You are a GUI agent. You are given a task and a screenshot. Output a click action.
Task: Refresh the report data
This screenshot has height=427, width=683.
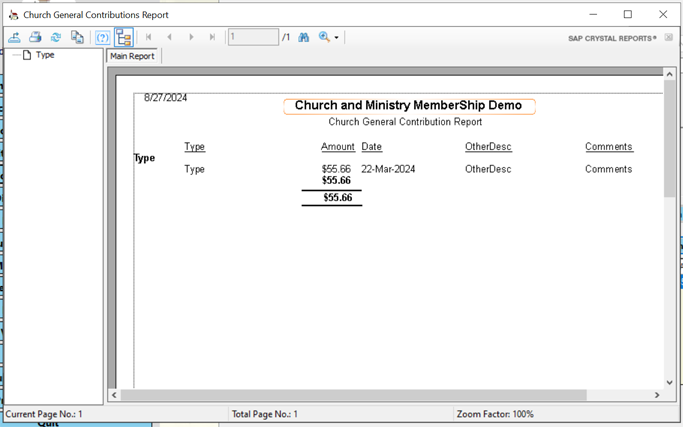56,37
